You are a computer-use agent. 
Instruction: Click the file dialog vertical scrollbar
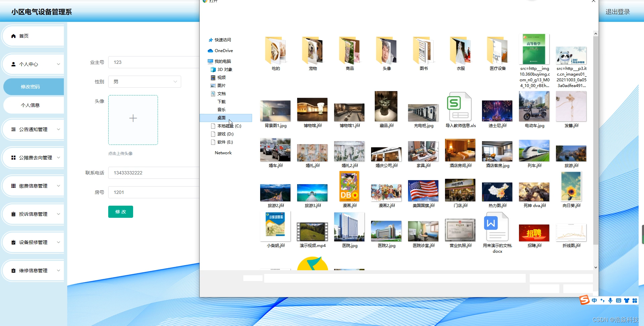click(x=596, y=140)
